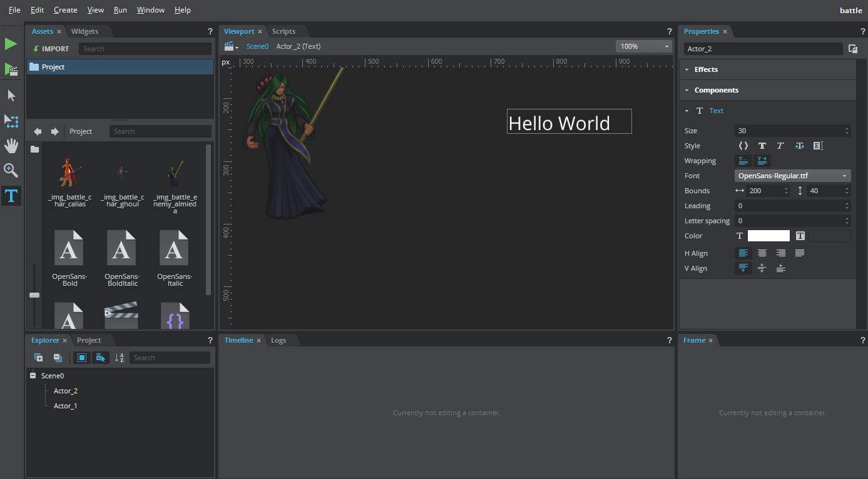
Task: Open the OpenSans-Regular.ttf font dropdown
Action: [x=792, y=176]
